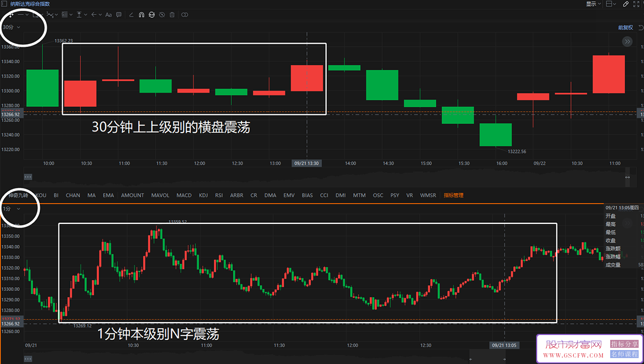Hide all drawings with crossed-eye icon
The width and height of the screenshot is (644, 364).
pyautogui.click(x=162, y=15)
